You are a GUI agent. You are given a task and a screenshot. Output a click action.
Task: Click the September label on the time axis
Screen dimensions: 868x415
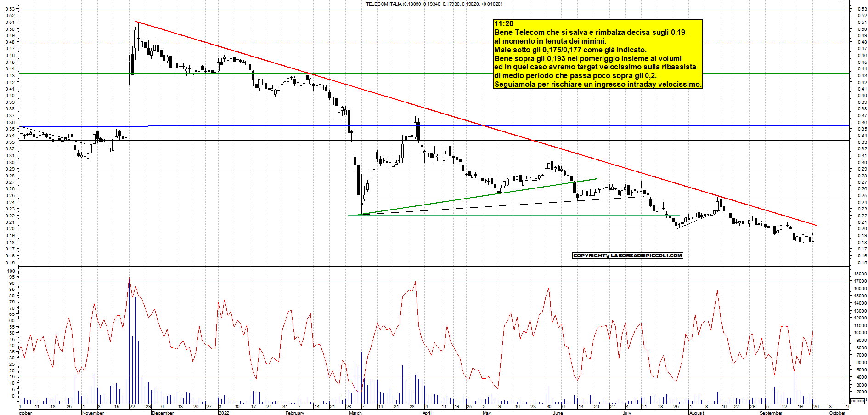pos(771,413)
